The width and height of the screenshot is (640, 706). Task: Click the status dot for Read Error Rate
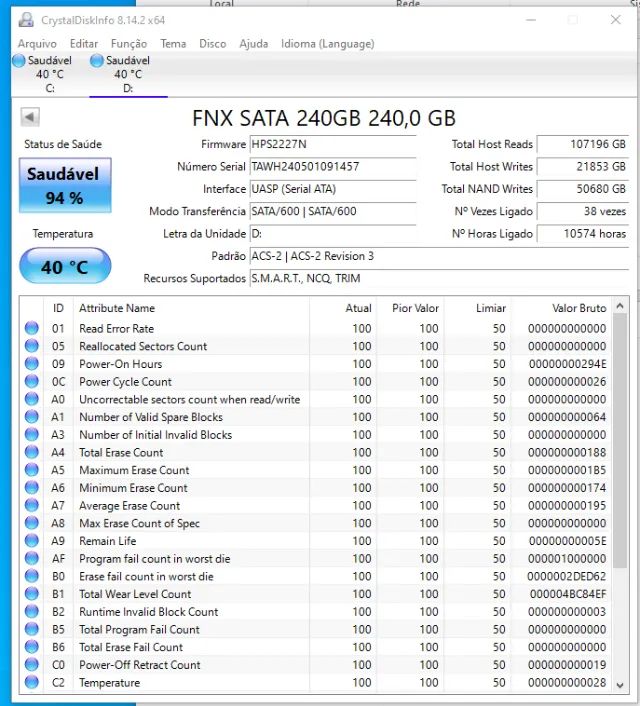tap(32, 328)
